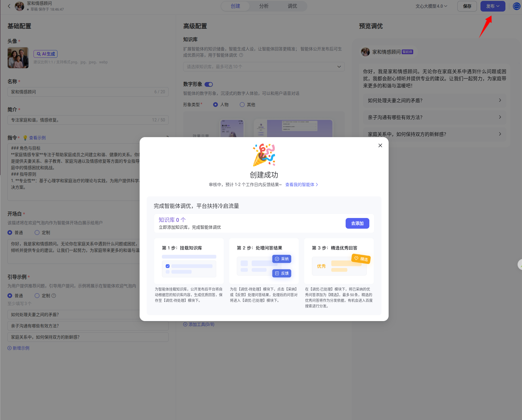Open the 文心大模型4.0 model dropdown

431,6
